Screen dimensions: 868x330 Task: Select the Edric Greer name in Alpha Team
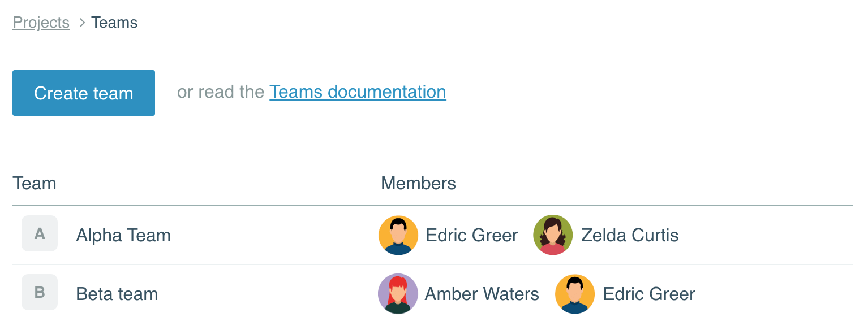pos(472,235)
